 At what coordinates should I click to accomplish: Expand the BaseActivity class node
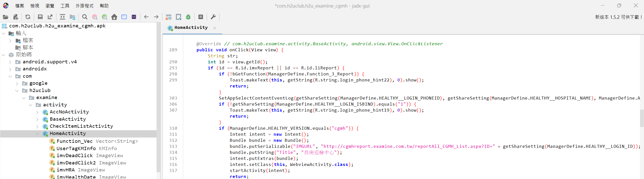click(x=37, y=119)
